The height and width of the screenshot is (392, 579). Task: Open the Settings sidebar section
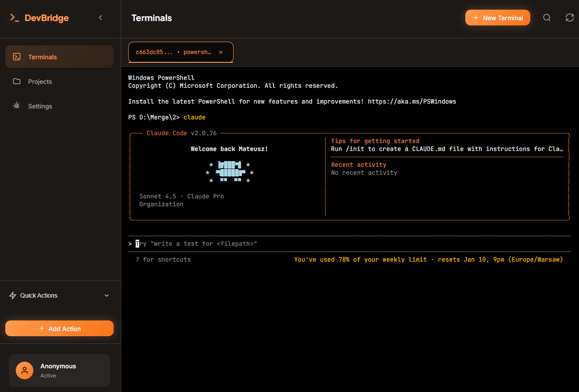59,106
